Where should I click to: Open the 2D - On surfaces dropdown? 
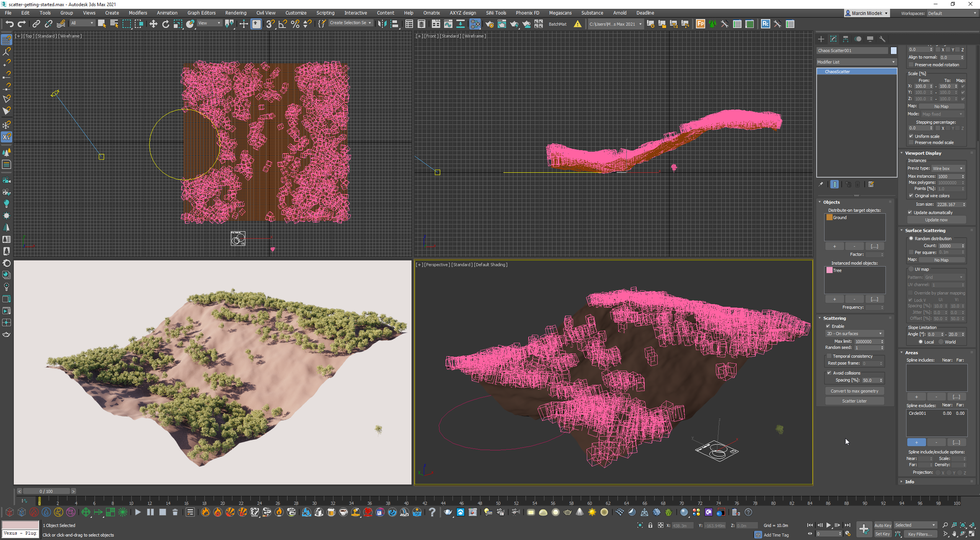[854, 334]
